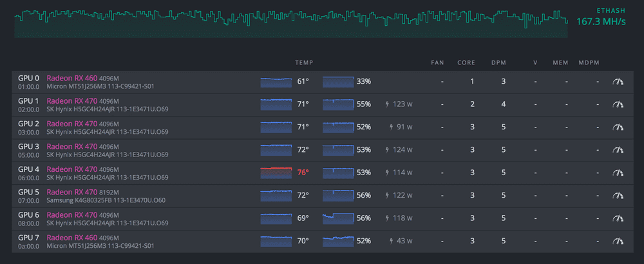Open the tuning gauge icon for GPU 5
The image size is (644, 264).
[x=618, y=196]
